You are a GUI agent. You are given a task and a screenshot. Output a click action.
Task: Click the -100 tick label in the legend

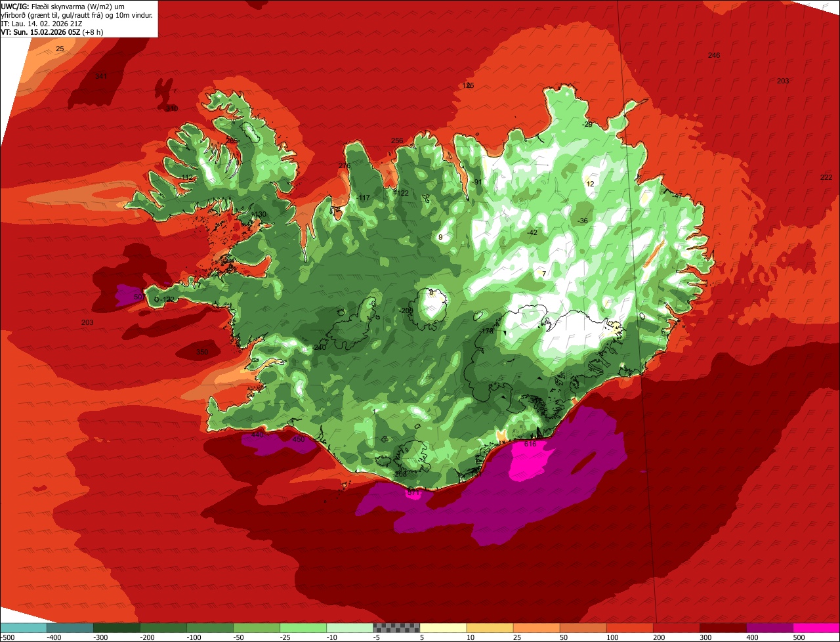(194, 637)
